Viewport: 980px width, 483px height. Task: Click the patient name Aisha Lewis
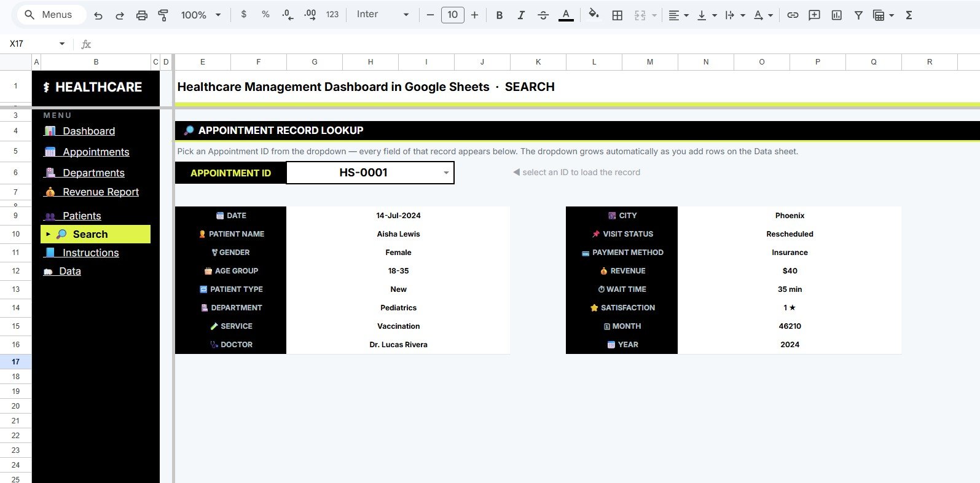tap(398, 234)
